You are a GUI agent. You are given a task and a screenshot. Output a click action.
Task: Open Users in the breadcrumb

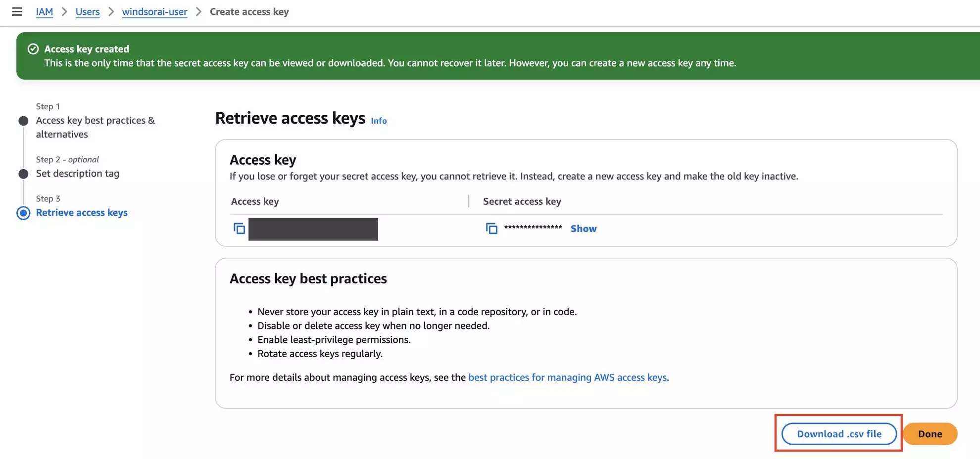tap(88, 11)
